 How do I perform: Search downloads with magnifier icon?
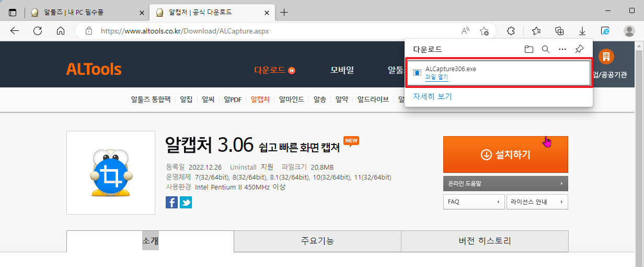546,49
